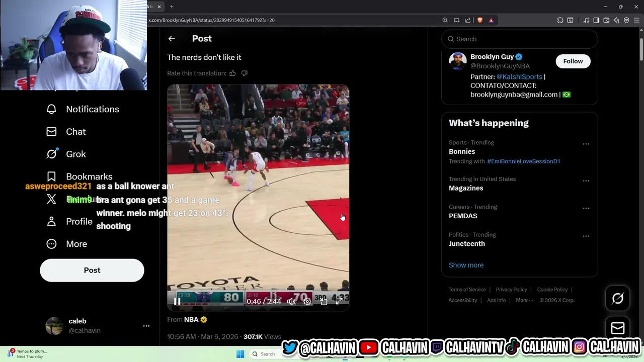
Task: Open the Accessibility footer link
Action: (463, 300)
